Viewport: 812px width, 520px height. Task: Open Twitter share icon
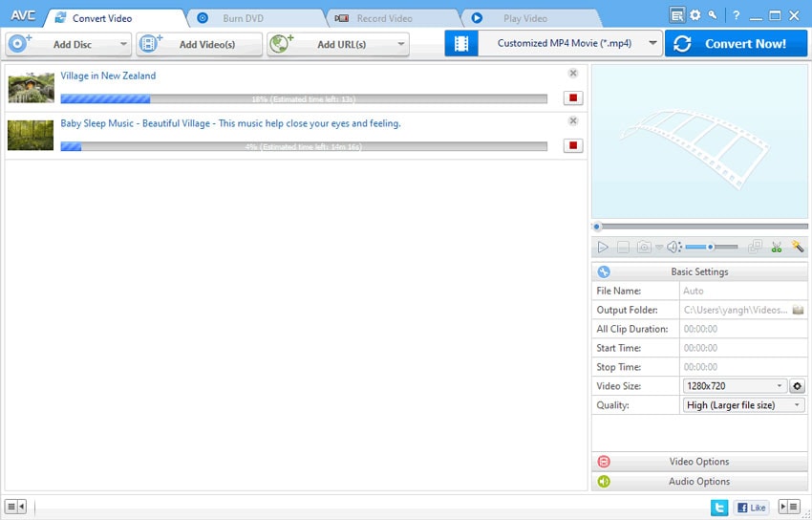718,507
